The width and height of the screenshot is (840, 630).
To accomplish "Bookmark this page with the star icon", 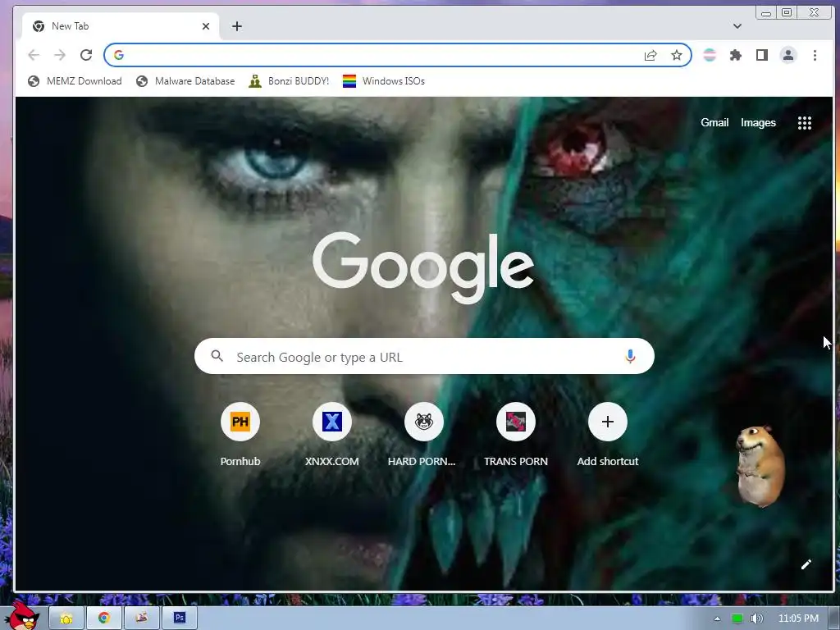I will 677,55.
